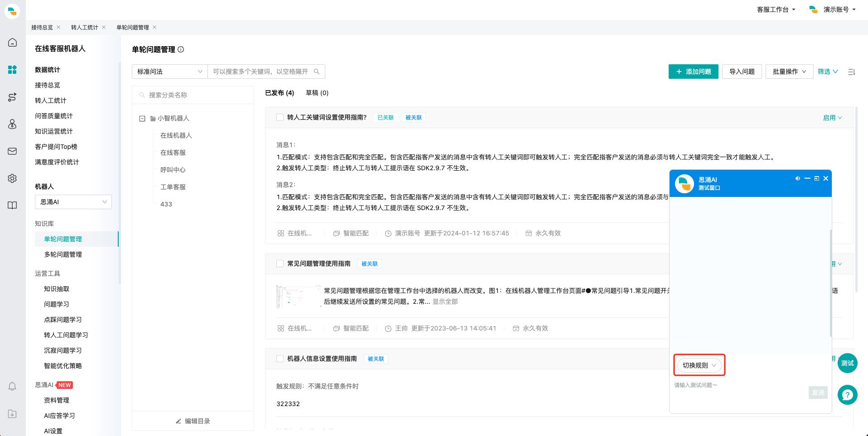This screenshot has height=436, width=868.
Task: Open the thumbnail image in 常见问题 card
Action: pyautogui.click(x=299, y=297)
